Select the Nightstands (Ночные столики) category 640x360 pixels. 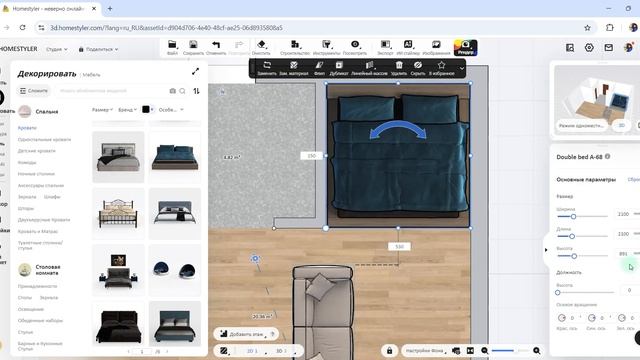coord(36,173)
